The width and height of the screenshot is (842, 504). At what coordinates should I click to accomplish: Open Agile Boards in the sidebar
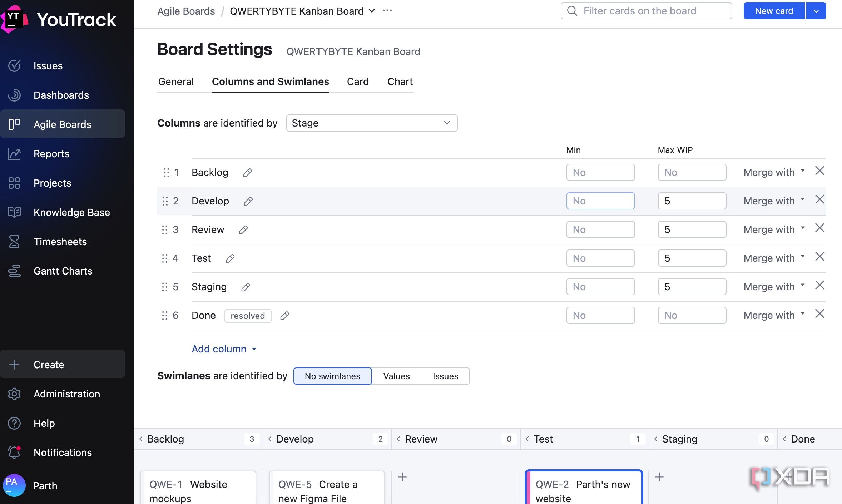click(x=63, y=124)
